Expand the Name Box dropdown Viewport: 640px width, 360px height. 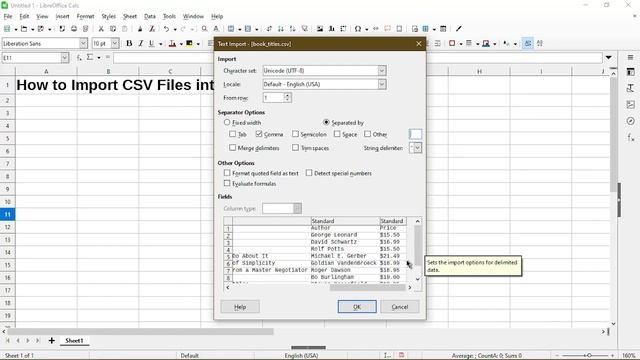(64, 58)
